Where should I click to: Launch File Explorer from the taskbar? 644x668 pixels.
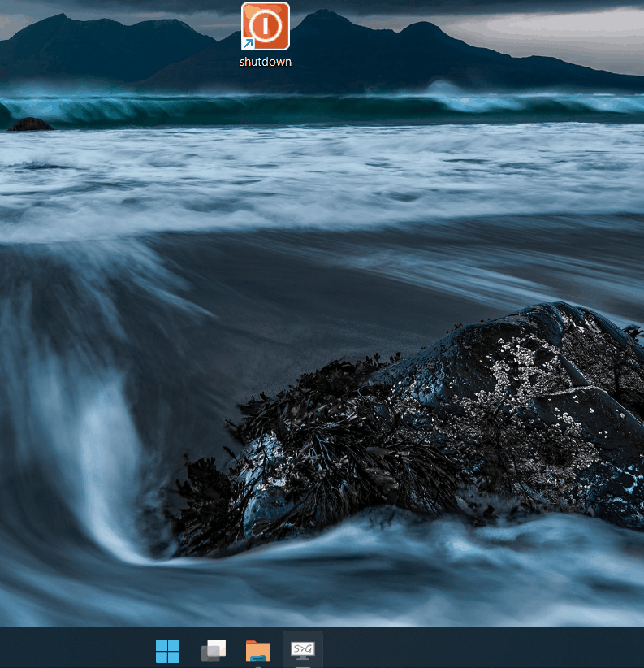258,651
